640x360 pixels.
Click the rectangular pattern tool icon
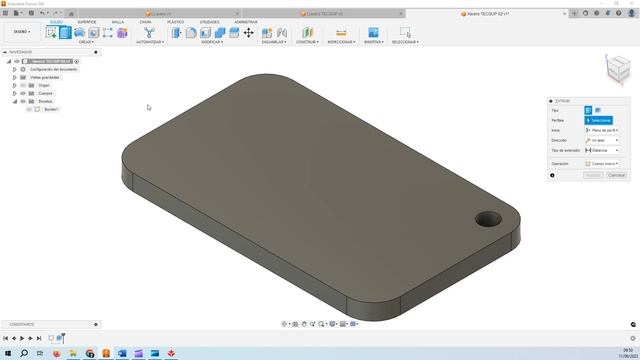[x=108, y=33]
